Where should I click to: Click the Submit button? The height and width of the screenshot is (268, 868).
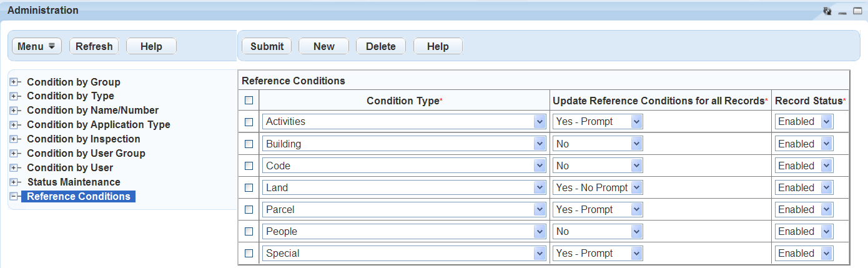point(267,46)
